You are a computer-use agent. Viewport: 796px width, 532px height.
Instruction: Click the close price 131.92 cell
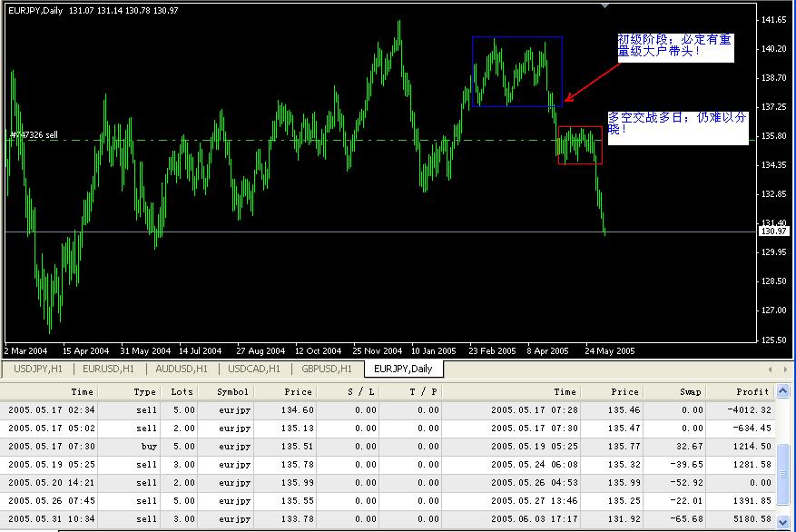624,519
